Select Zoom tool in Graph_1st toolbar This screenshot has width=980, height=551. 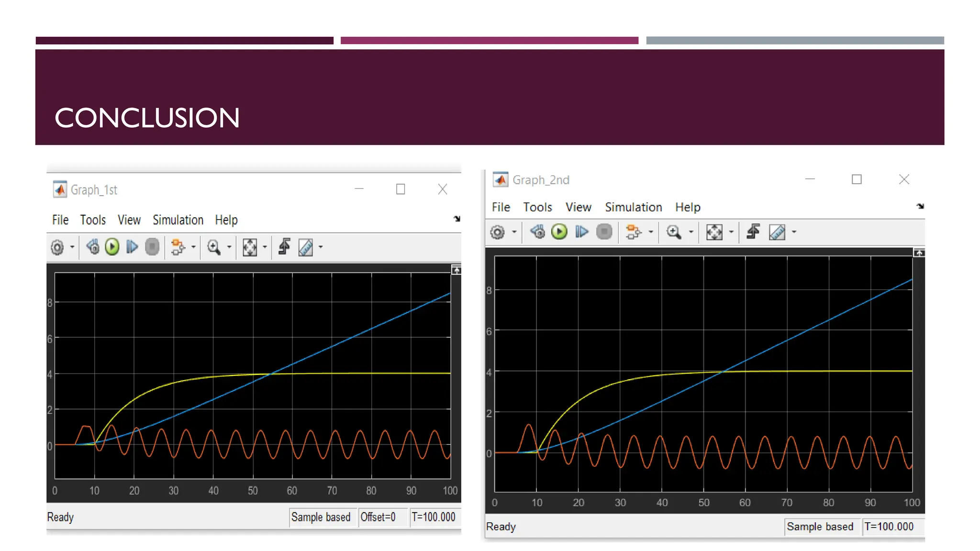tap(213, 247)
